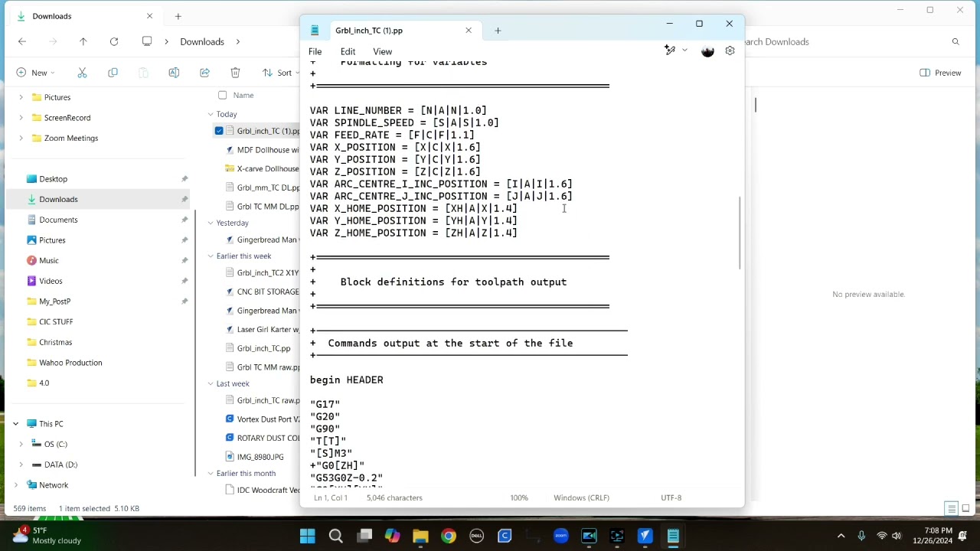Collapse the Last week group
980x551 pixels.
coord(211,383)
